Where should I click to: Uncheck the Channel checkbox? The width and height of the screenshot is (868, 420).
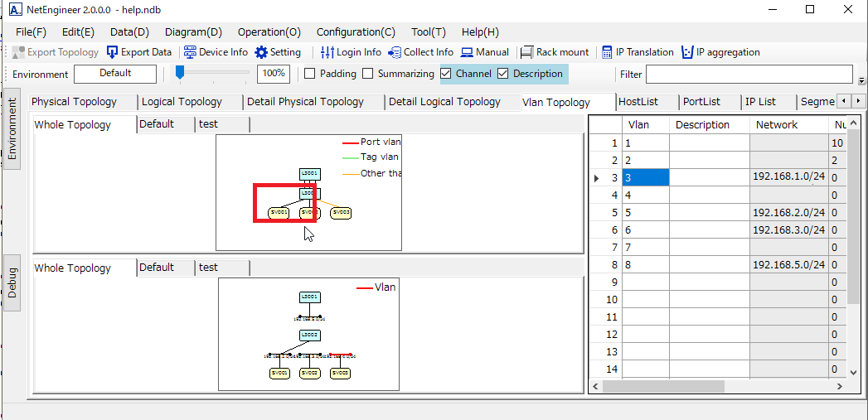coord(446,74)
